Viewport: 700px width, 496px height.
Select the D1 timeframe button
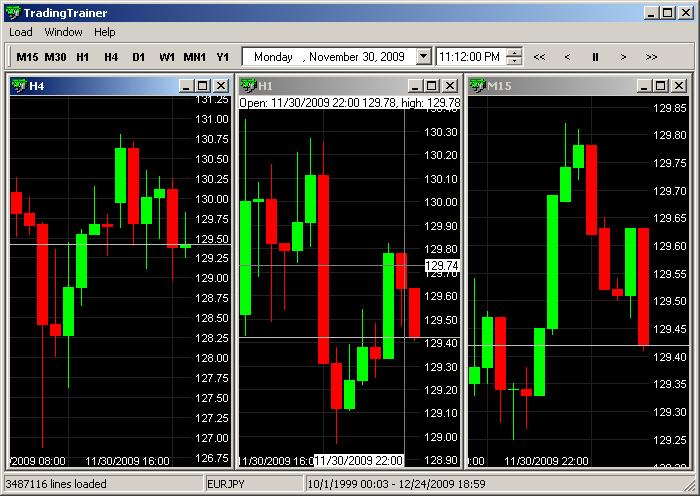tap(138, 57)
